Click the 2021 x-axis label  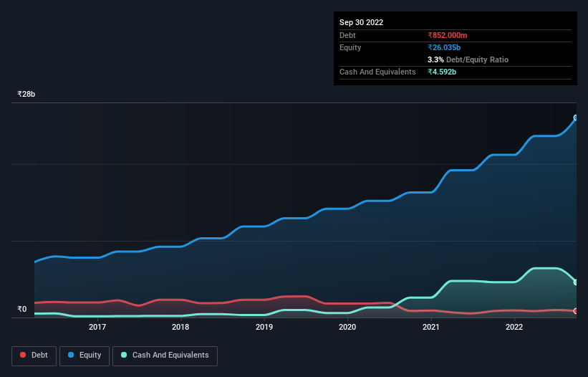431,327
